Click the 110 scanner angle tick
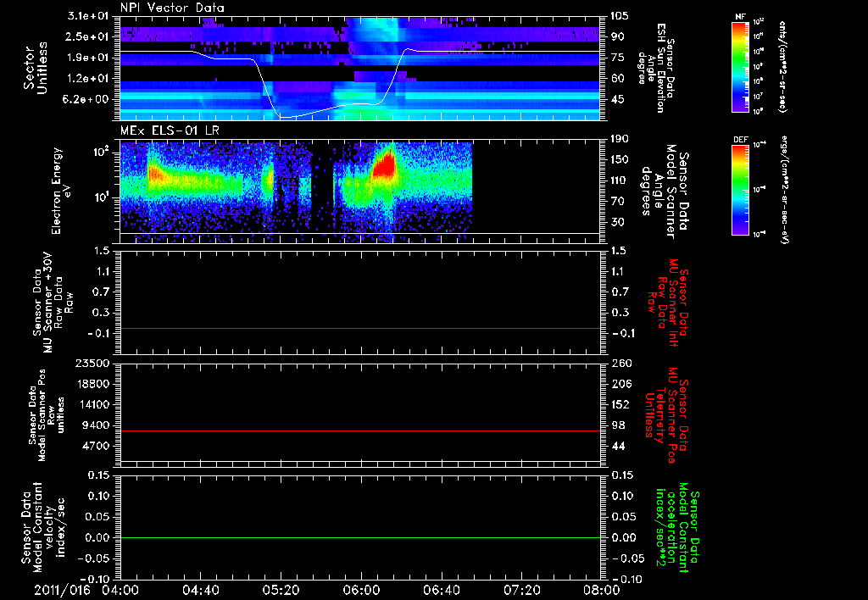 click(620, 181)
